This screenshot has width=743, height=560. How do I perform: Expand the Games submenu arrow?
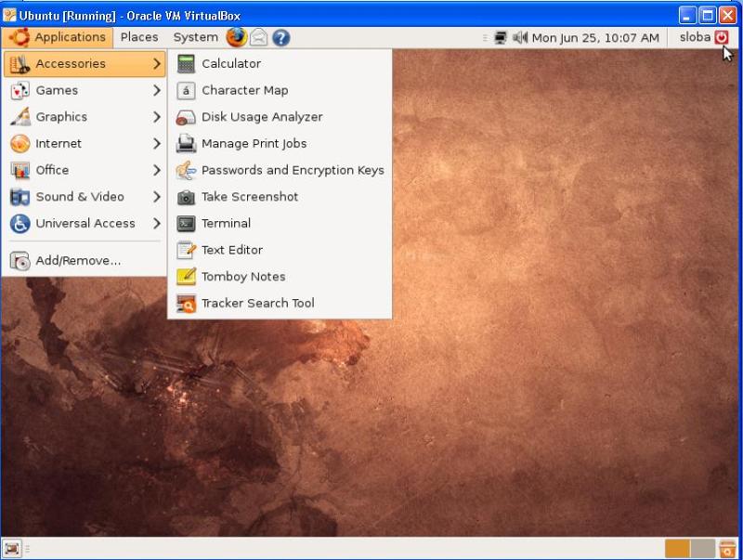[157, 90]
